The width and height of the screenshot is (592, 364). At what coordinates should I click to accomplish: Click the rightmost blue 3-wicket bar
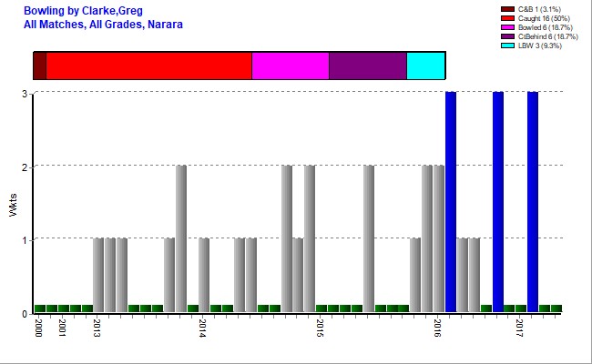[533, 202]
